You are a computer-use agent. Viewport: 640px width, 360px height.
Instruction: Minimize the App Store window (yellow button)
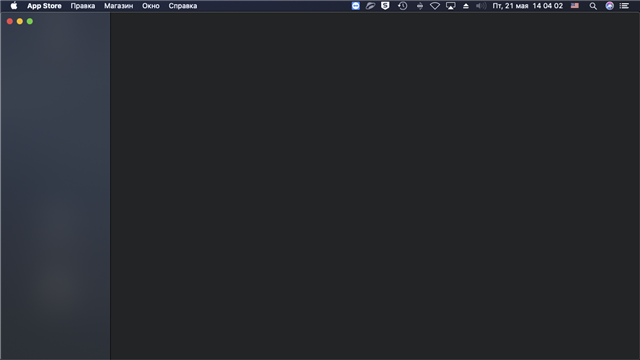tap(20, 21)
